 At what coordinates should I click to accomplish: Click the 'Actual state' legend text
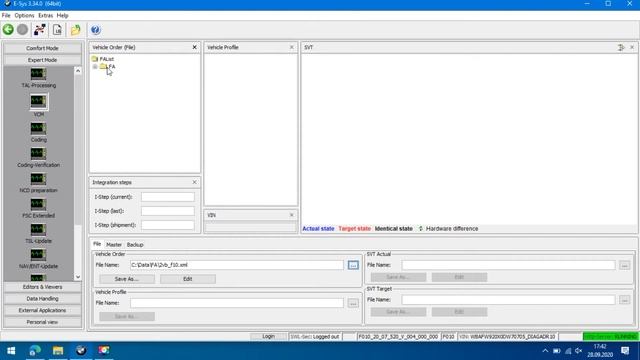318,229
